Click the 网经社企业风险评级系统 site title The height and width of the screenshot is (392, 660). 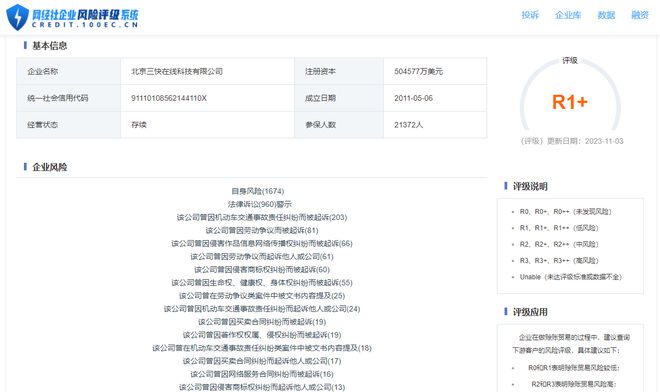[x=85, y=15]
